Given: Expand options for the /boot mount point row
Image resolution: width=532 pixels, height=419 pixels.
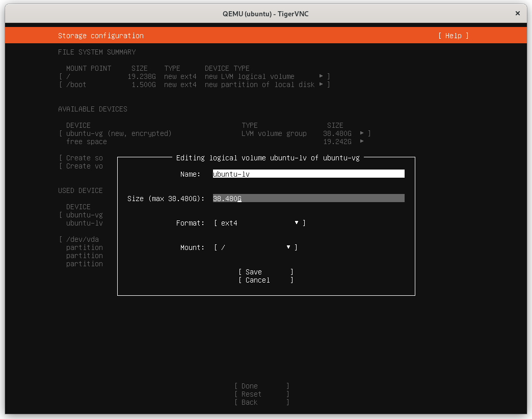Looking at the screenshot, I should click(322, 85).
